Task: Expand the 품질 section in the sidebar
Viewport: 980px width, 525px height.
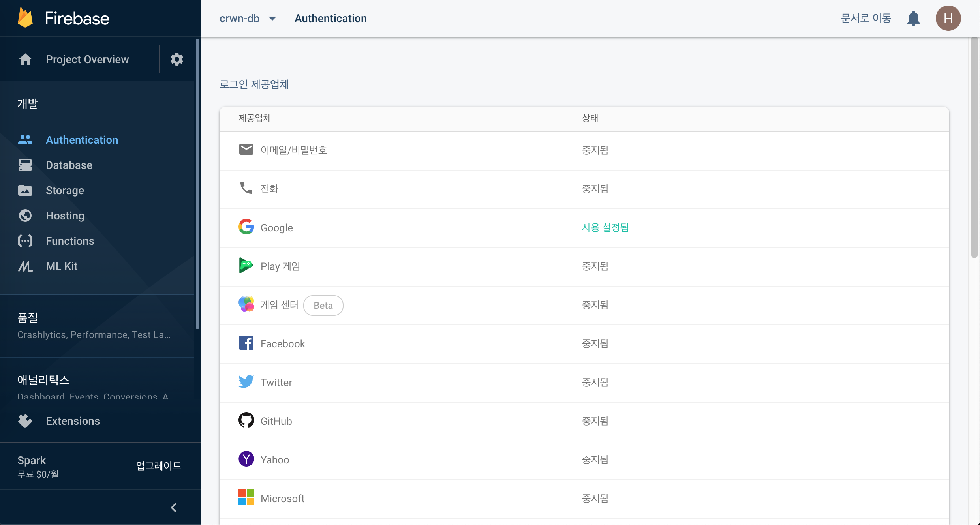Action: coord(28,318)
